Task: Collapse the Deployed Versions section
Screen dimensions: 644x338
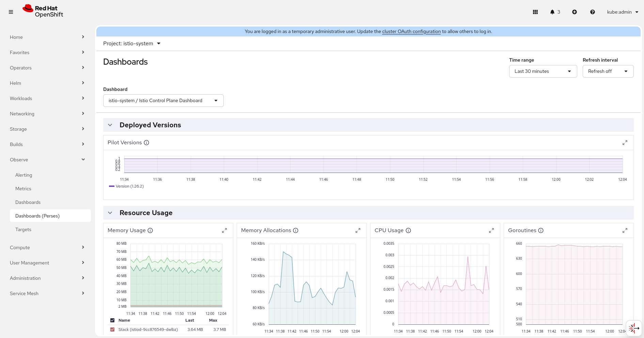Action: coord(110,125)
